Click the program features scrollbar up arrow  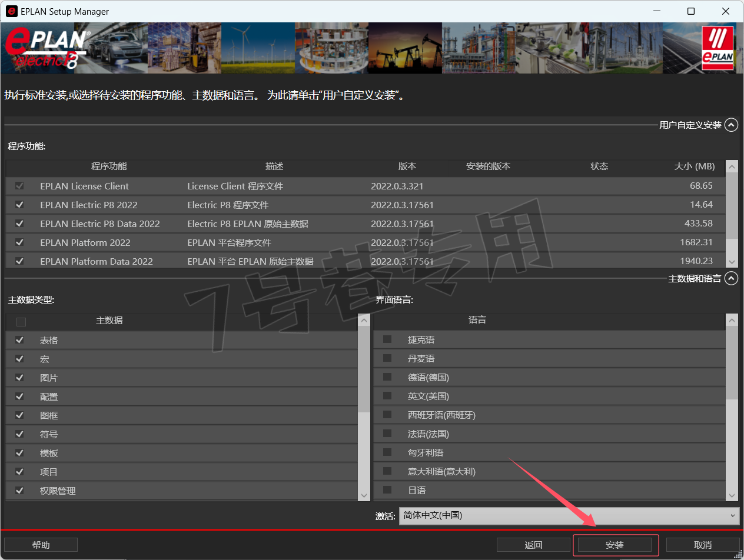(x=732, y=167)
